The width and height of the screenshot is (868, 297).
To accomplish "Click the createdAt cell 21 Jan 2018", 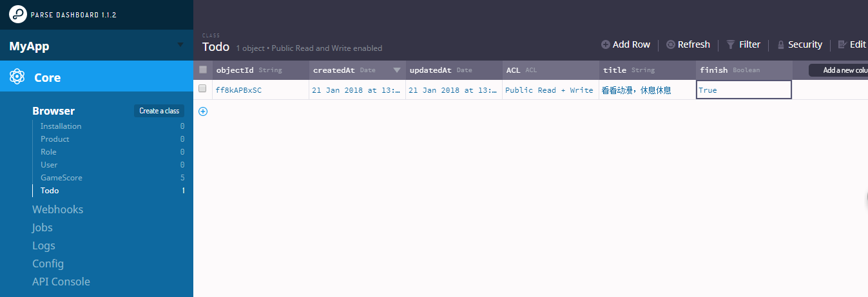I will pyautogui.click(x=357, y=90).
